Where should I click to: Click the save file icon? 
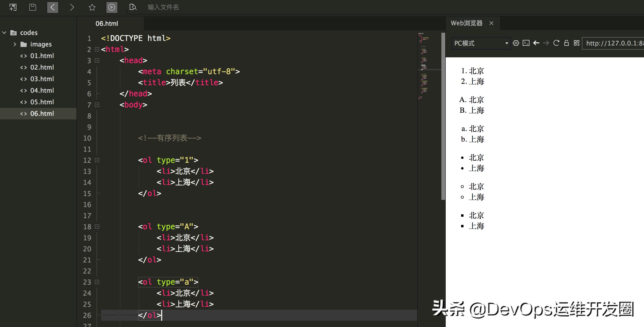[33, 7]
